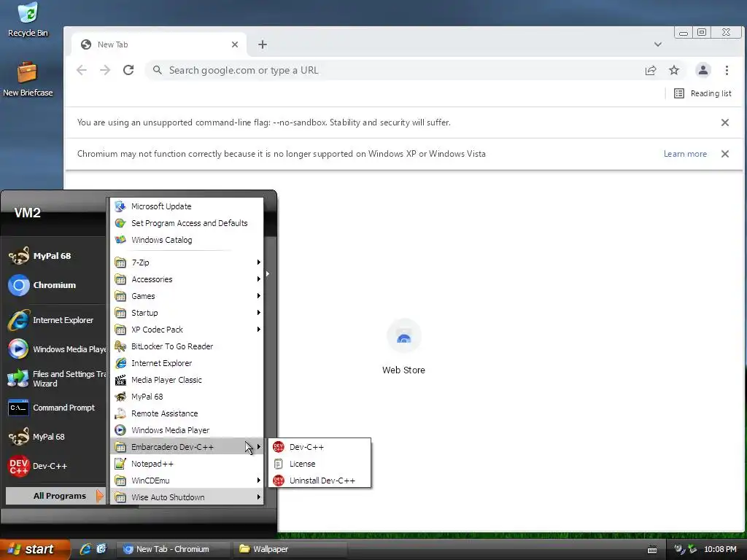Open the Web Store shortcut

(x=403, y=346)
